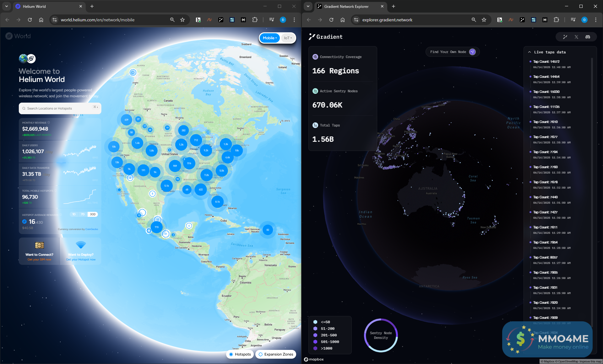This screenshot has width=603, height=364.
Task: Open the CoinGecko link
Action: (92, 229)
